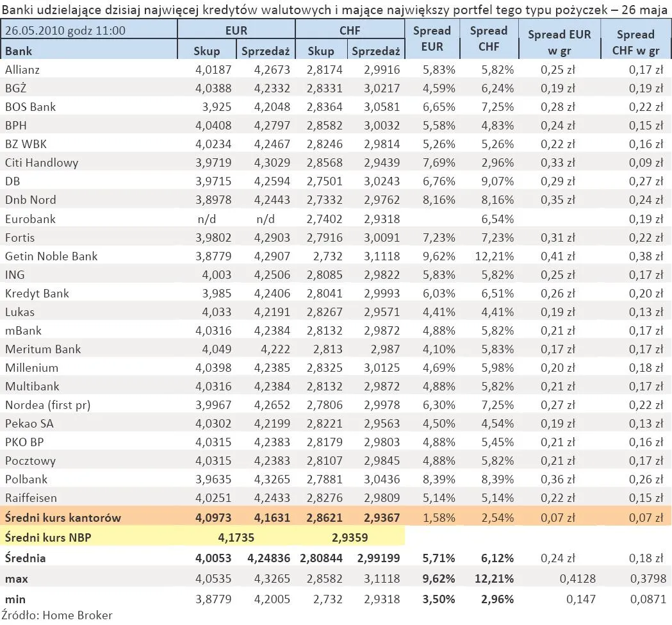Click the date cell "26.05.2010 godz 11:00"

point(65,30)
